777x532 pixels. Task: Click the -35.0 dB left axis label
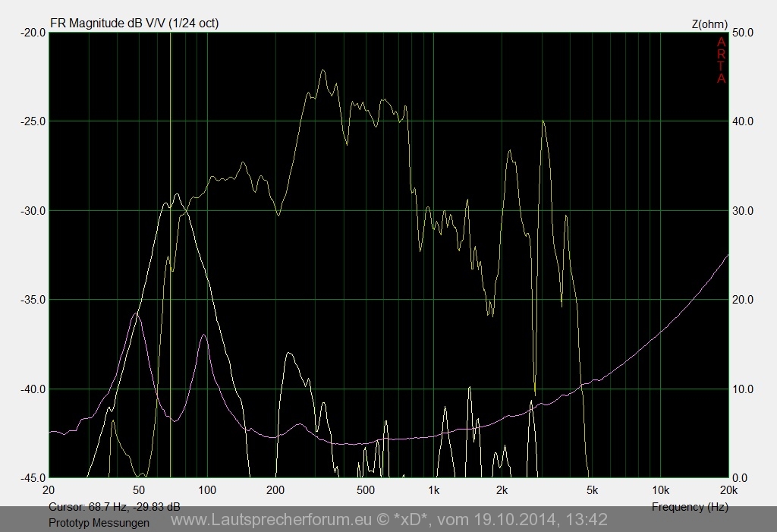(x=33, y=300)
